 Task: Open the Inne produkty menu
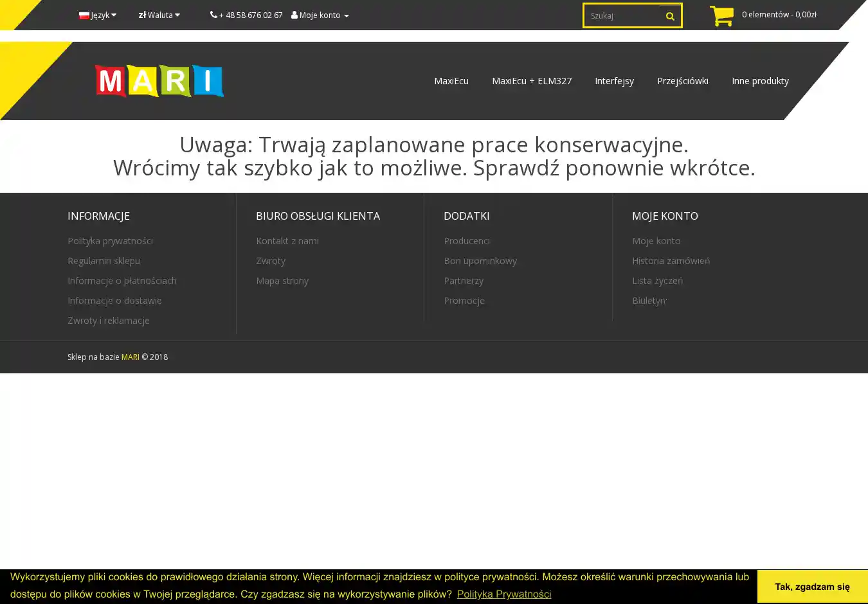tap(760, 81)
